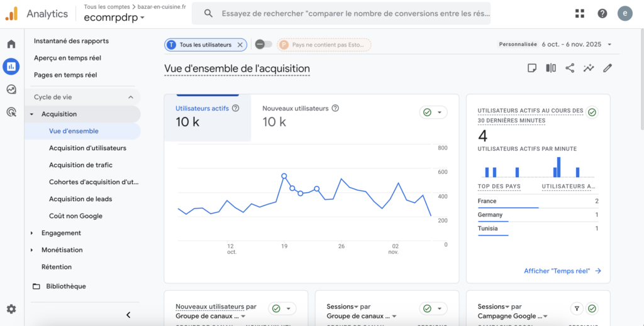644x326 pixels.
Task: Click the Afficher "Temps réel" link
Action: [562, 271]
